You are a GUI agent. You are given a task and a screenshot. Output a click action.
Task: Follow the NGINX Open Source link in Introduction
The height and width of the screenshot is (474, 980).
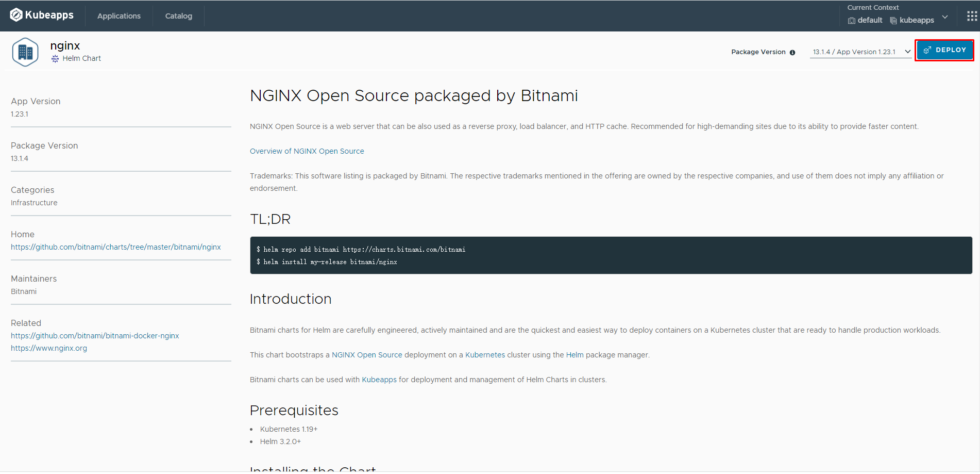point(367,355)
